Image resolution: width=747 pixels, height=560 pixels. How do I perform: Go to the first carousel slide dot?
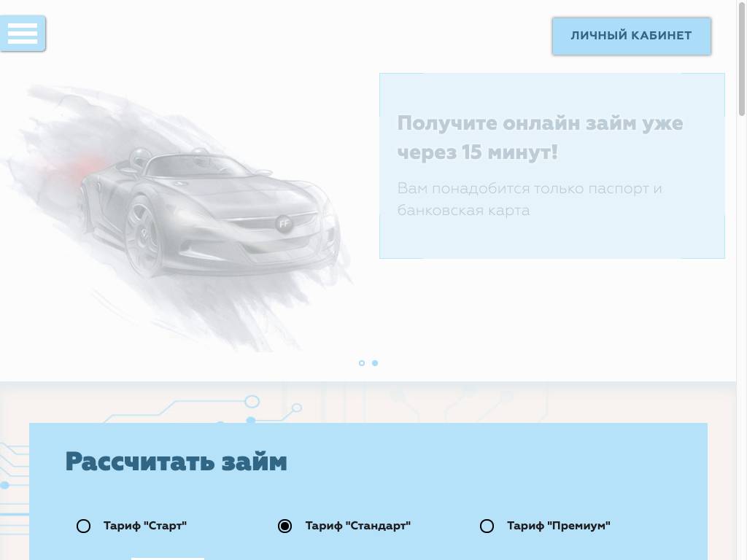click(362, 363)
